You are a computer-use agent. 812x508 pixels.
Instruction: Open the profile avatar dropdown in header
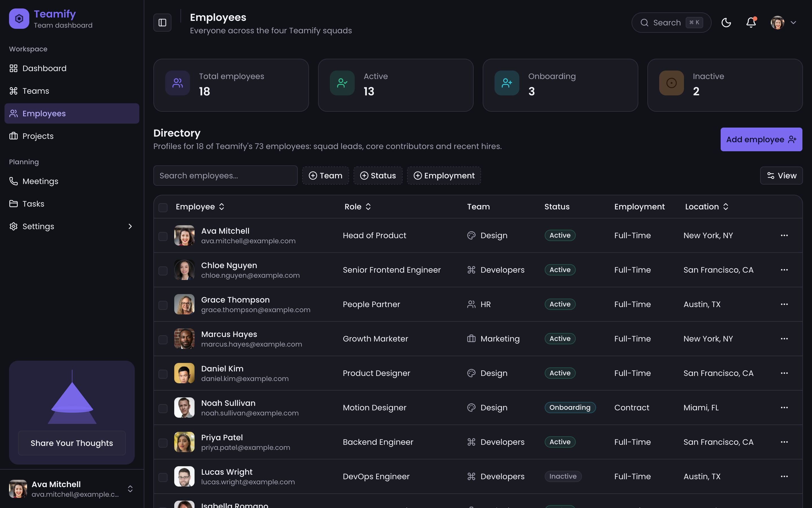[784, 23]
